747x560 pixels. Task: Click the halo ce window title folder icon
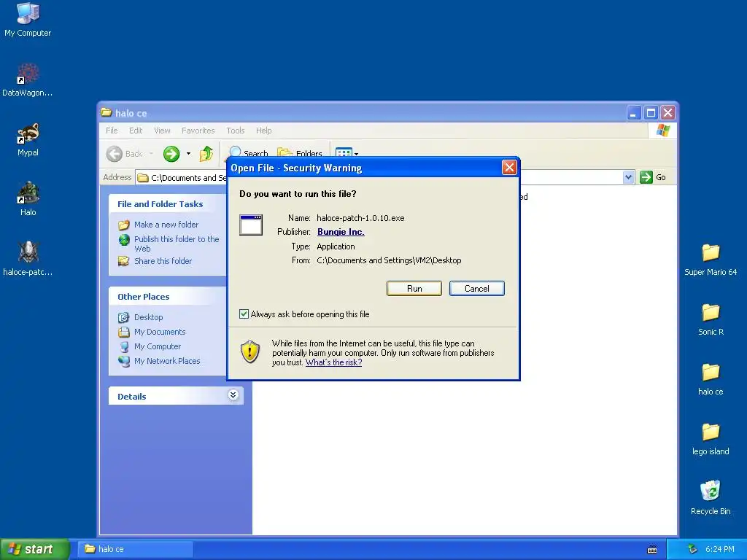(107, 113)
